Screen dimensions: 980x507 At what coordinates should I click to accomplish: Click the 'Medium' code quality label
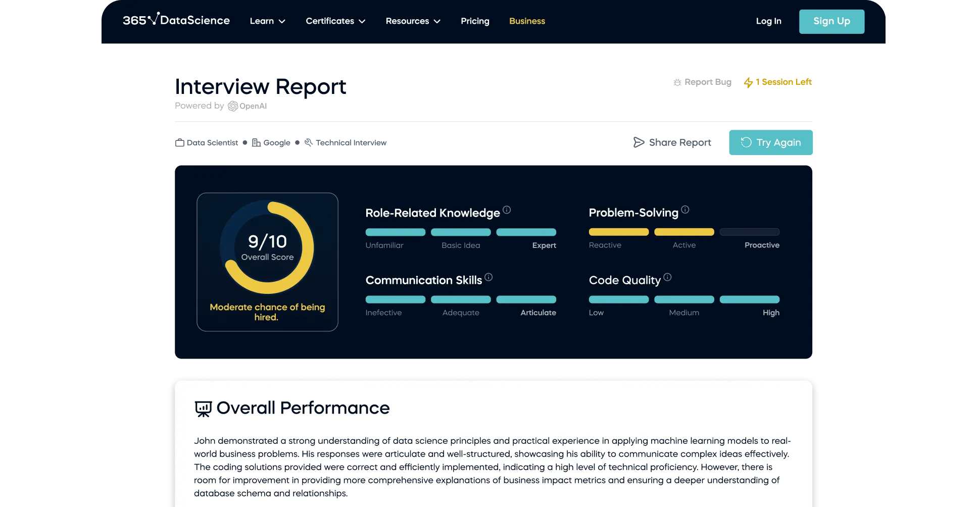pyautogui.click(x=684, y=313)
